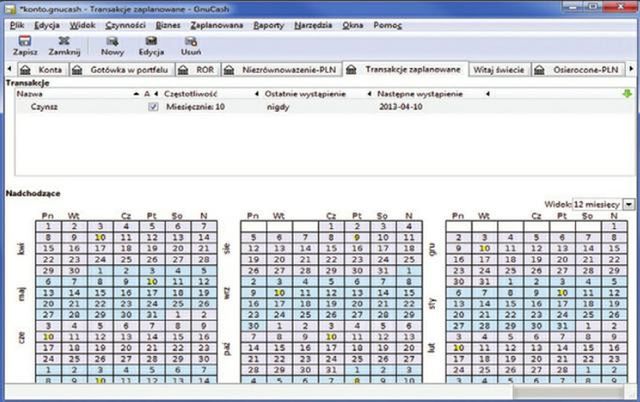Click highlighted day 10 in kwi calendar
Image resolution: width=640 pixels, height=402 pixels.
coord(100,237)
